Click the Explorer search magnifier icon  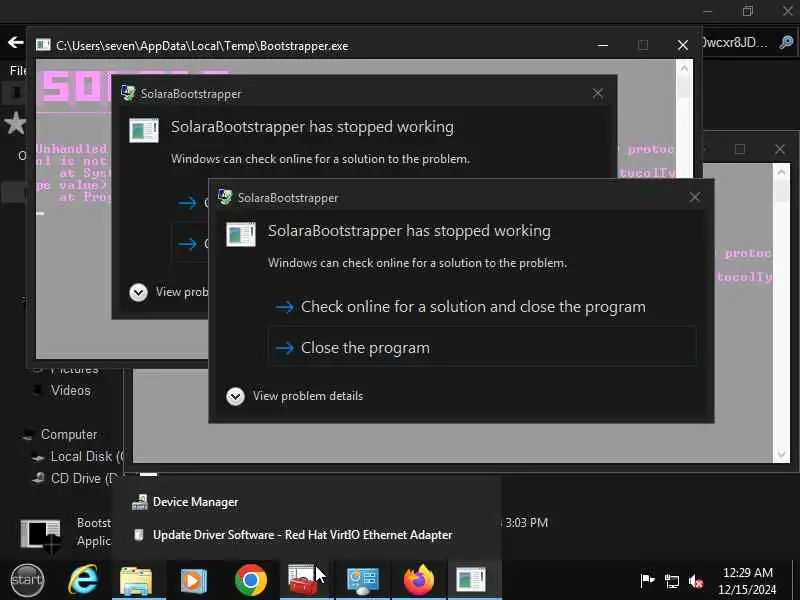(786, 42)
